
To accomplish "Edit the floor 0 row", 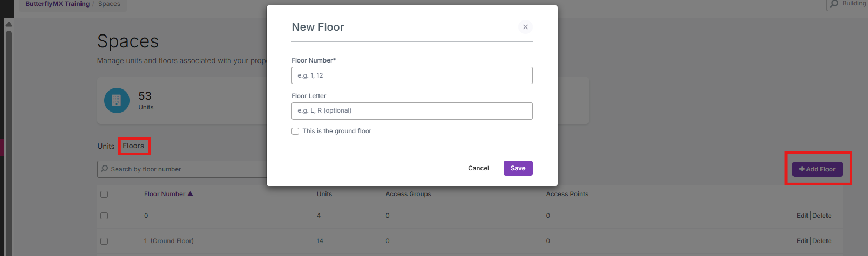I will pos(802,216).
